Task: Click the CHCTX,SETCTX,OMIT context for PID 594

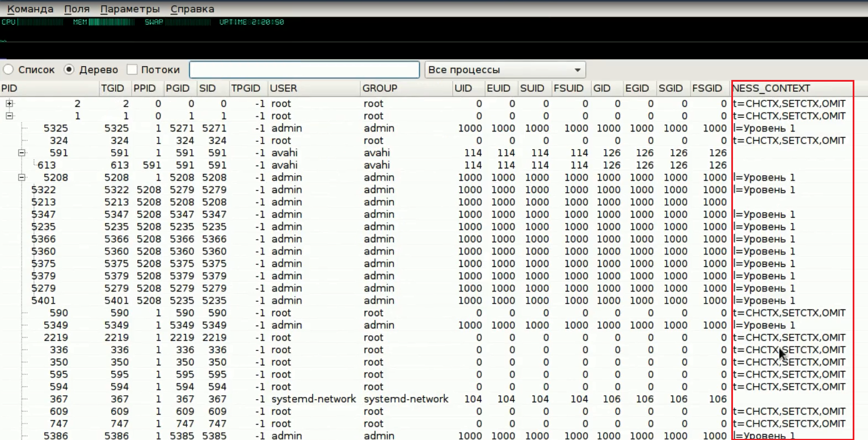Action: pos(789,387)
